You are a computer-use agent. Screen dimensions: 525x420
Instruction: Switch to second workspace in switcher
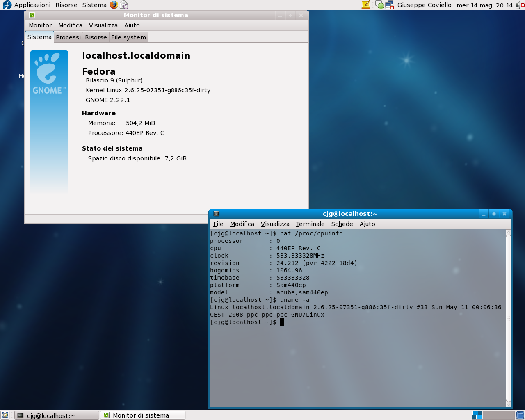pos(488,415)
